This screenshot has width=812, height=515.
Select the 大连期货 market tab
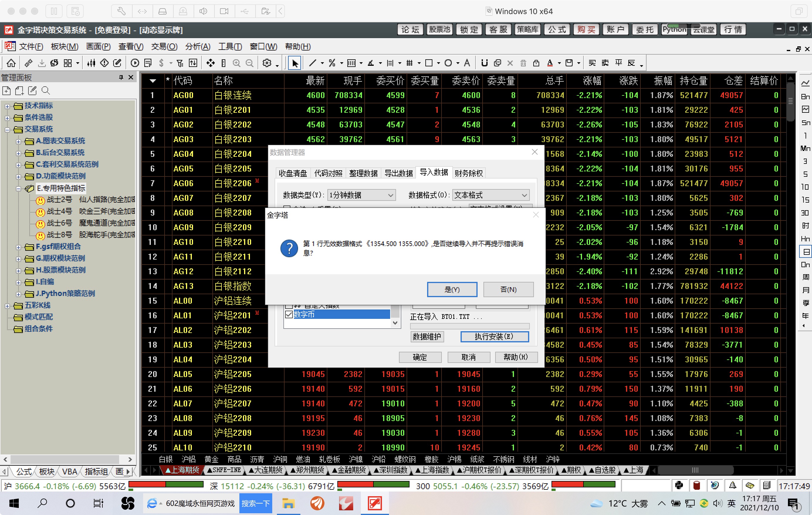tap(266, 470)
